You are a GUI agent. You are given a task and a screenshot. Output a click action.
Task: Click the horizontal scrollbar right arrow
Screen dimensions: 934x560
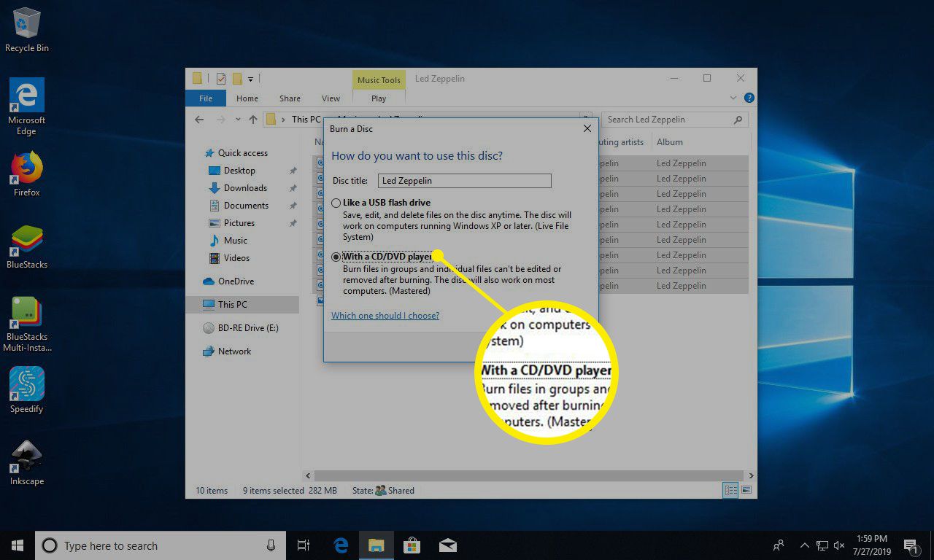pos(751,476)
